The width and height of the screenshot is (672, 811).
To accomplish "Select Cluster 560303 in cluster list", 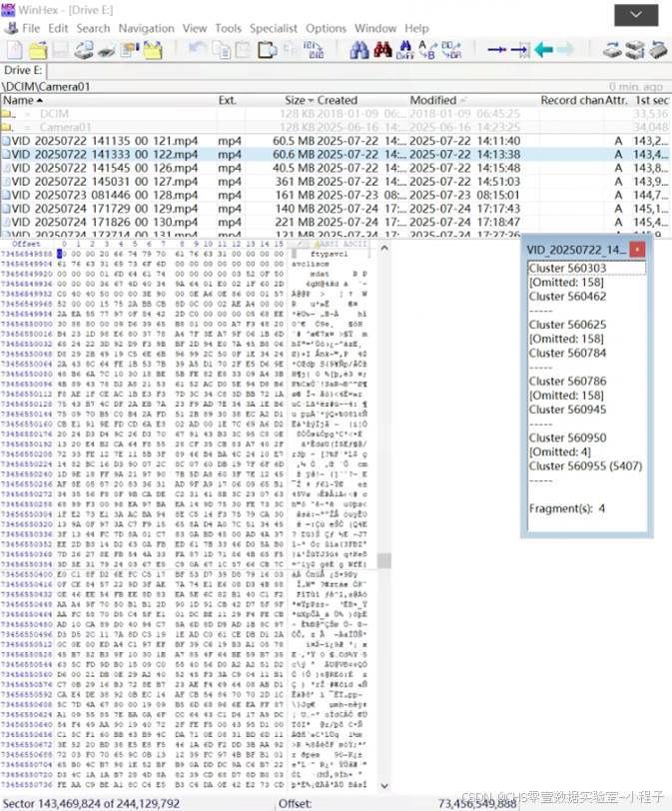I will pos(587,268).
